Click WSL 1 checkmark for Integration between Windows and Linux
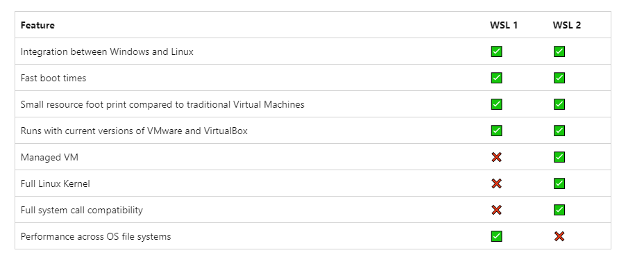The width and height of the screenshot is (644, 255). click(x=496, y=51)
